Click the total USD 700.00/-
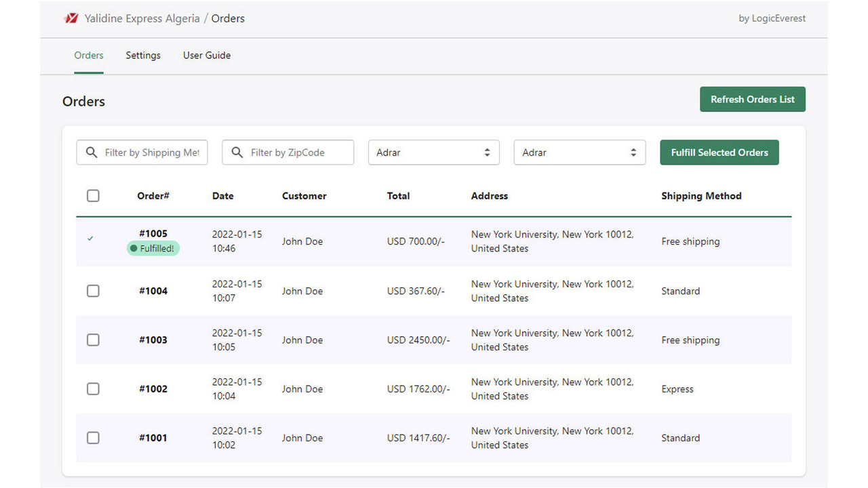The height and width of the screenshot is (488, 868). point(416,242)
